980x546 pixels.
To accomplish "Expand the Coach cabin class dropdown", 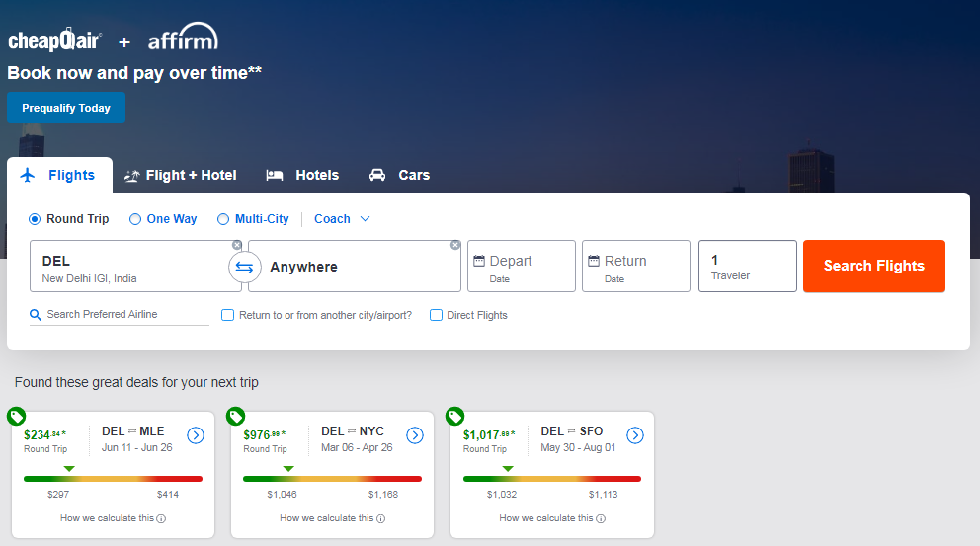I will click(342, 219).
